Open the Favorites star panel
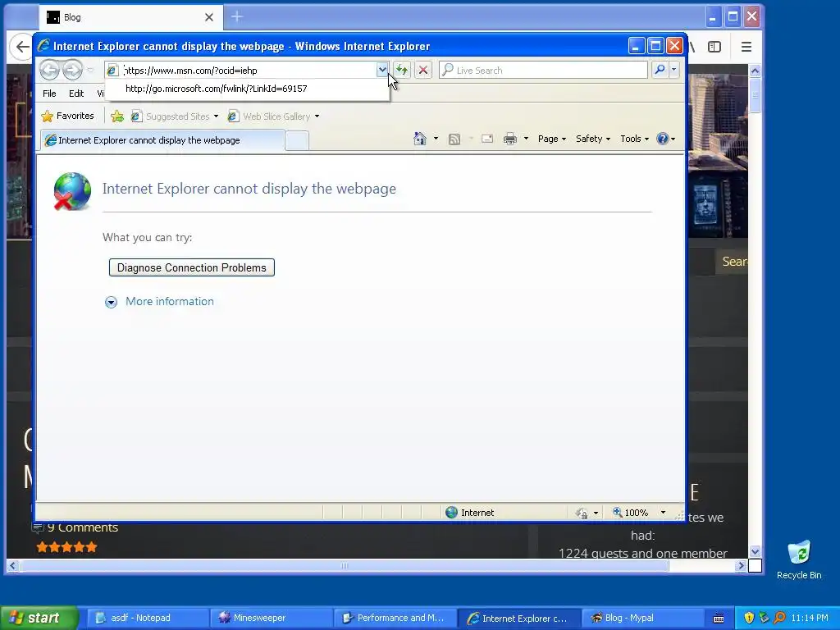This screenshot has width=840, height=630. (68, 116)
